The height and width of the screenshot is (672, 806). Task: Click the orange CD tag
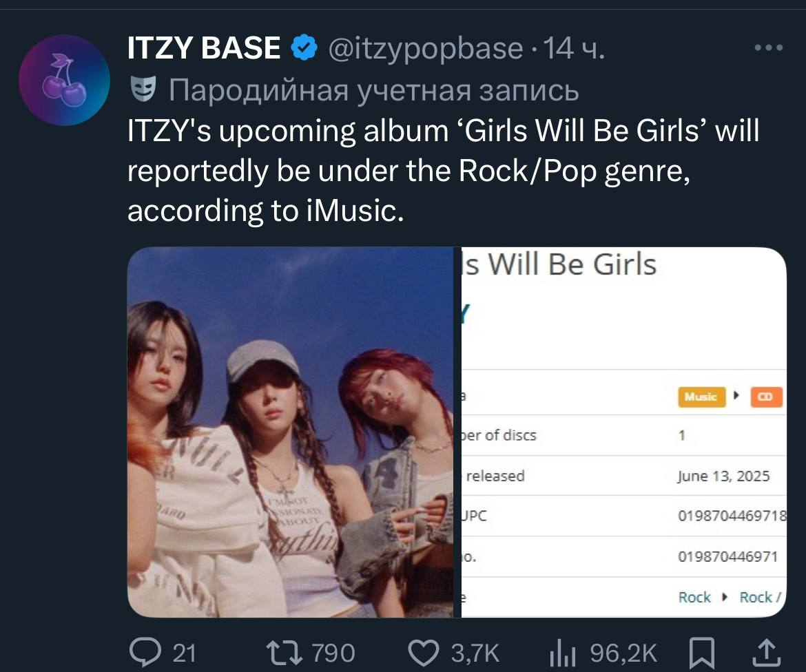766,397
